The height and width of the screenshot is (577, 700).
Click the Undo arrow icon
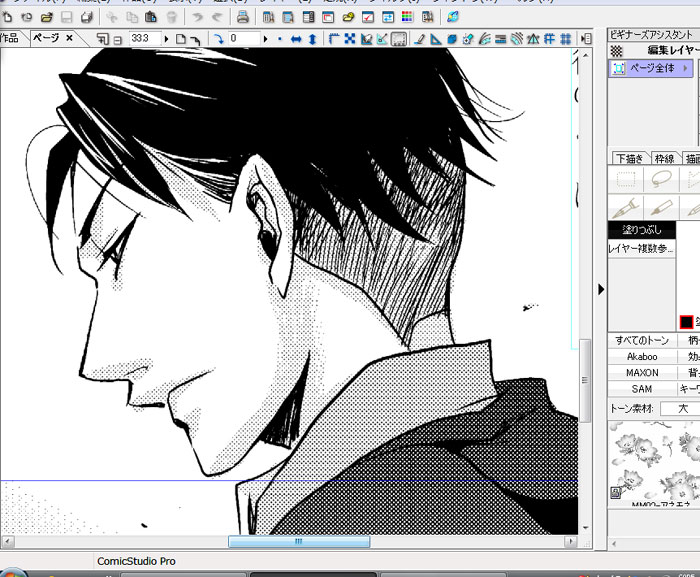point(197,17)
